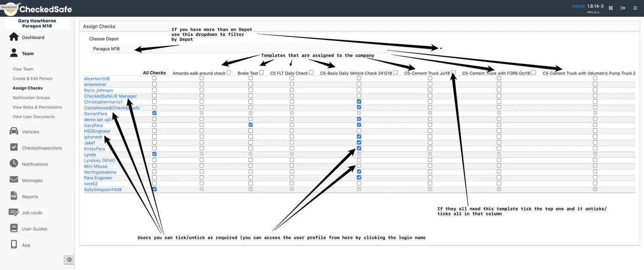Click the Job cards icon
This screenshot has width=644, height=270.
point(14,212)
